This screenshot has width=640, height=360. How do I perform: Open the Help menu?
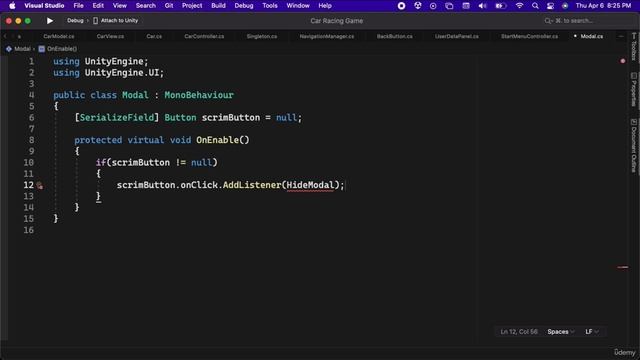click(x=325, y=6)
